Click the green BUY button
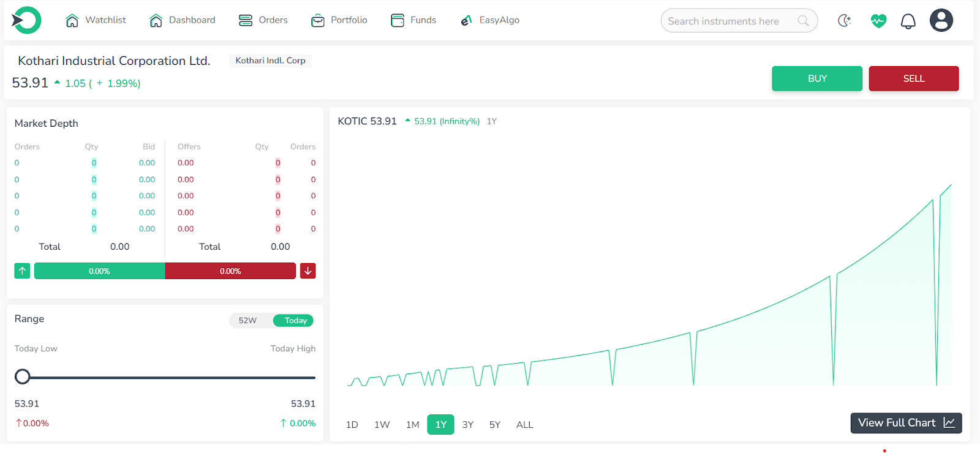 pyautogui.click(x=817, y=78)
